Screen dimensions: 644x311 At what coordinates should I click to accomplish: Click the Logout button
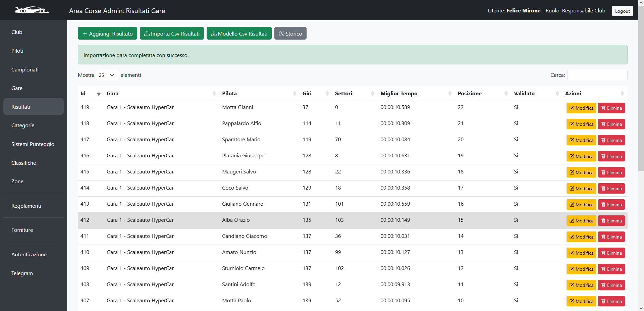622,11
